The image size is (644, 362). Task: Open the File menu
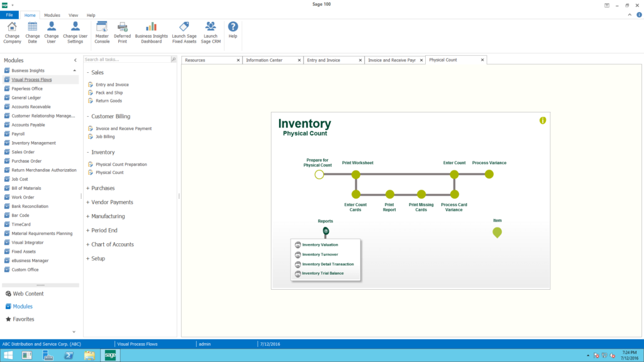click(x=9, y=14)
